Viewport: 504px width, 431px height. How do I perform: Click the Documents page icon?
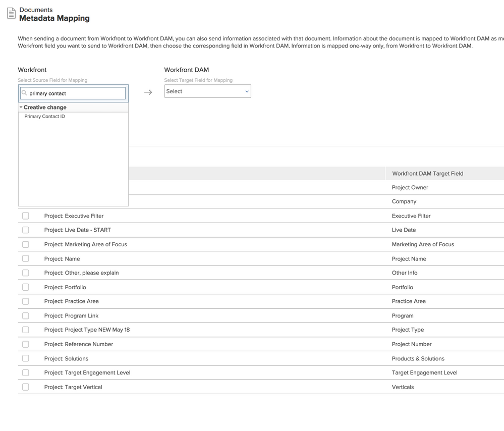pyautogui.click(x=11, y=14)
